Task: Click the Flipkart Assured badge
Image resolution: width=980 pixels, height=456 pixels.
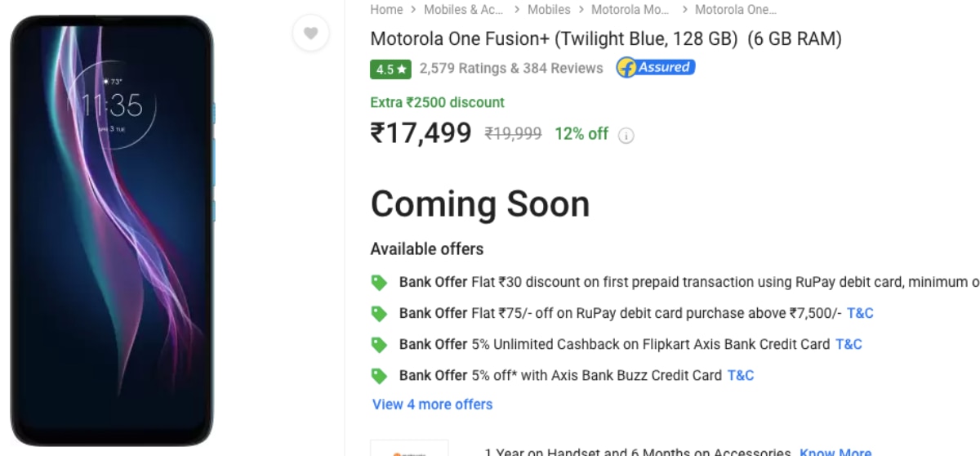Action: pos(655,68)
